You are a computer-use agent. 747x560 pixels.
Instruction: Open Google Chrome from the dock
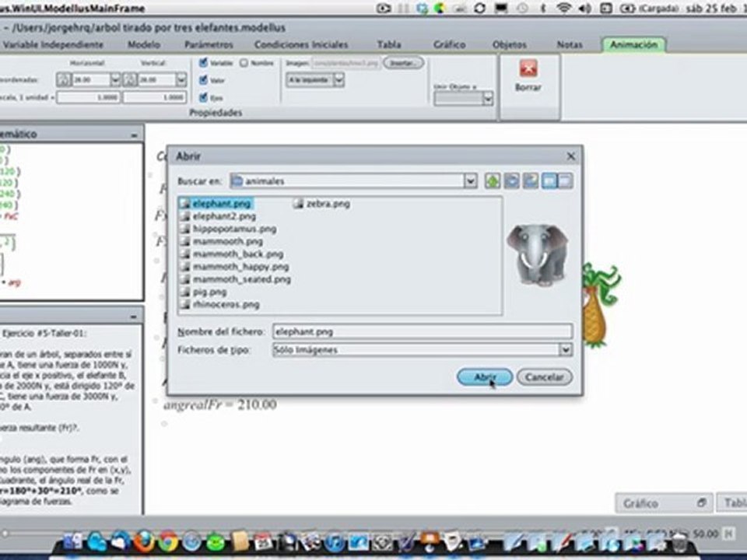click(x=168, y=542)
